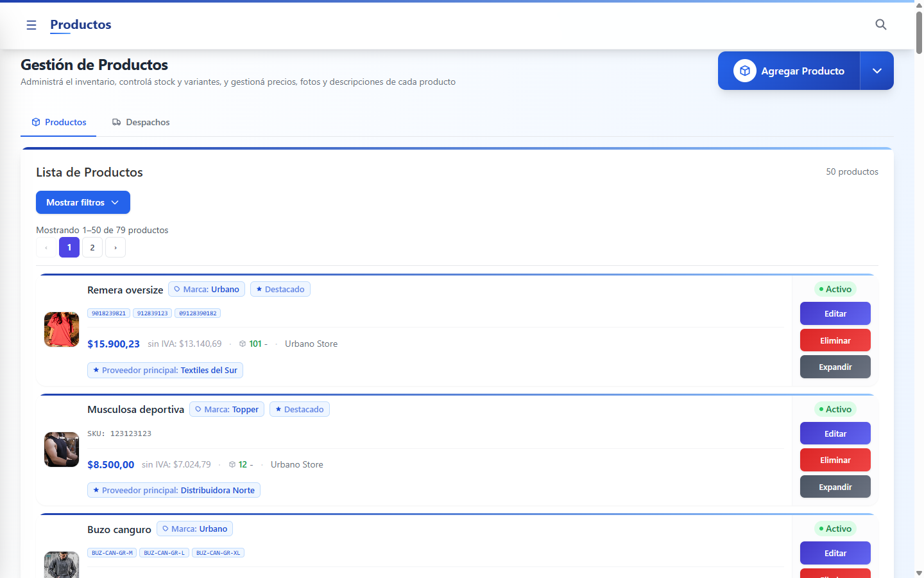Go to the previous page arrow
Image resolution: width=924 pixels, height=578 pixels.
tap(46, 247)
